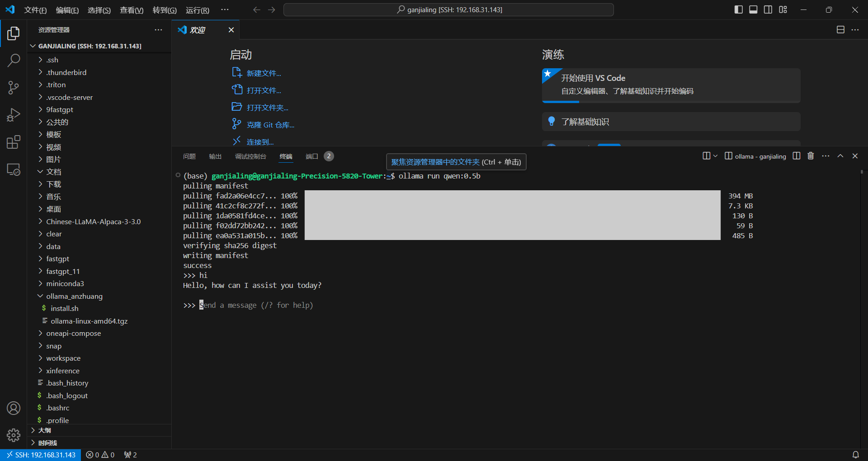Open SSH remote indicator in status bar
This screenshot has width=868, height=461.
click(41, 455)
